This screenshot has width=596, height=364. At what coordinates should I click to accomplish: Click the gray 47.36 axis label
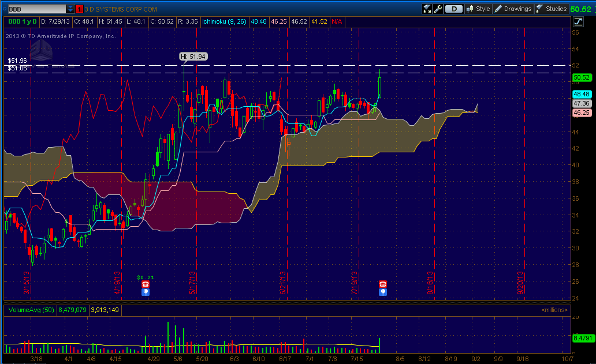582,103
